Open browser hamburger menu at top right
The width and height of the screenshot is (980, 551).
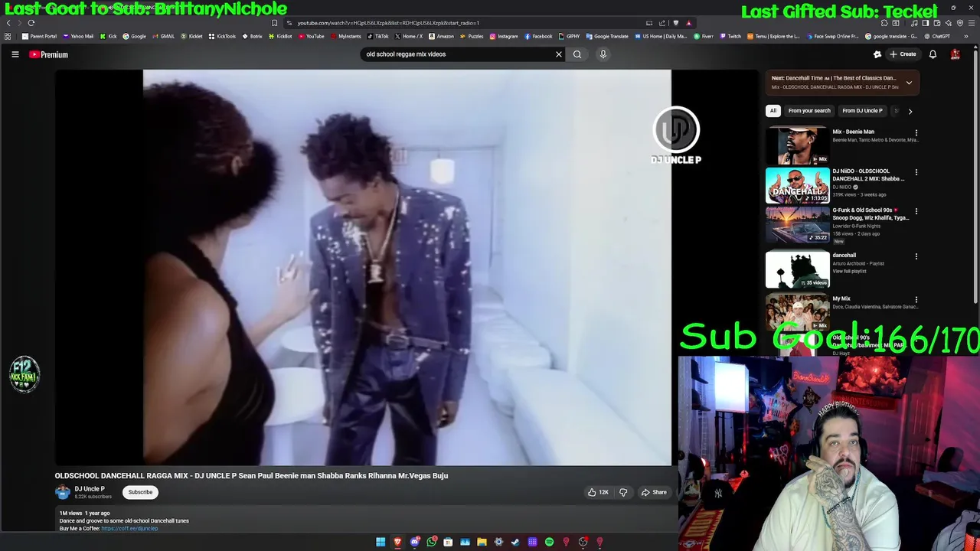pos(972,23)
